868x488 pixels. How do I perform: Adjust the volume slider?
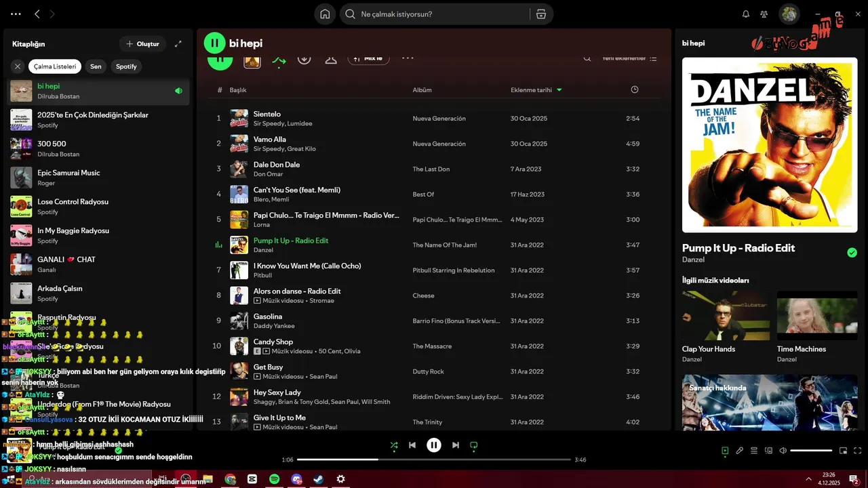tap(811, 451)
